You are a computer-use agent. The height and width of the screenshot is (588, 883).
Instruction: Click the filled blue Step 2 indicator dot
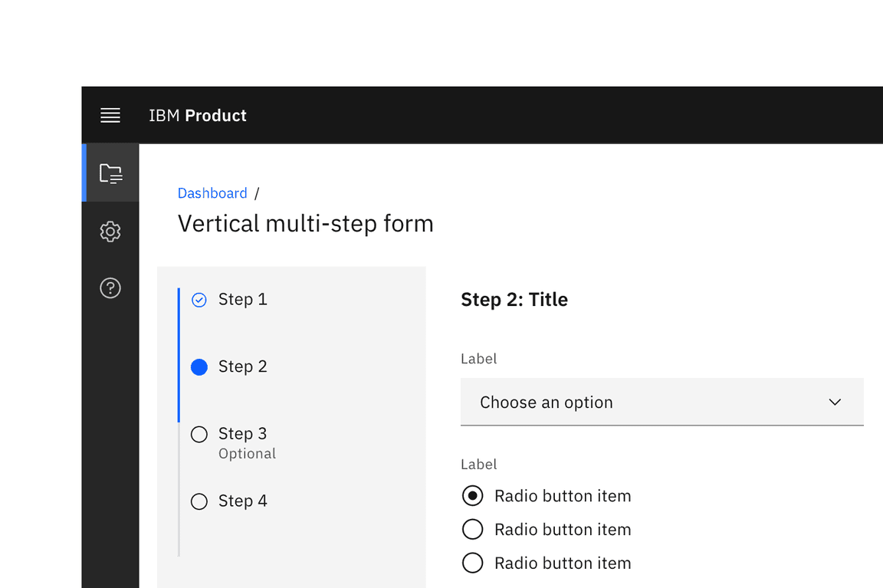[199, 367]
